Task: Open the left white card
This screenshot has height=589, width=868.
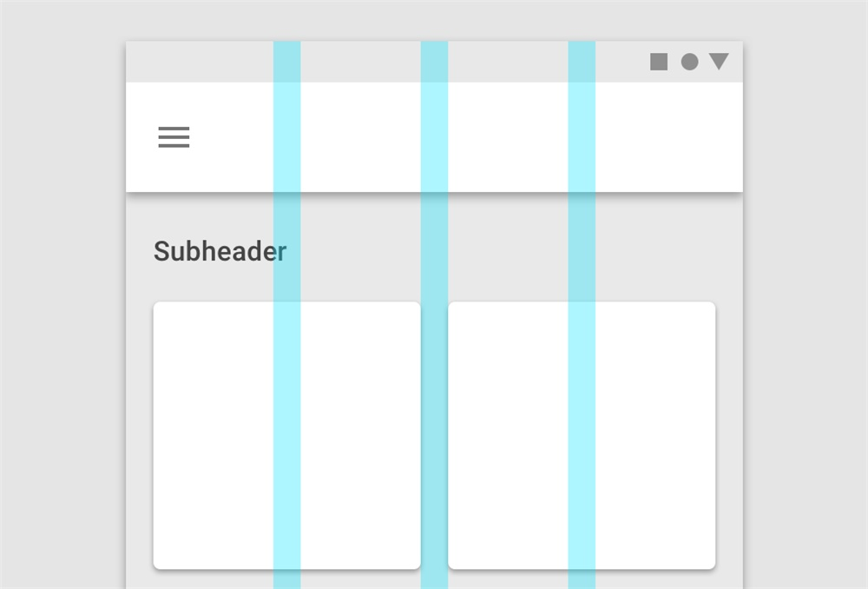Action: [x=286, y=435]
